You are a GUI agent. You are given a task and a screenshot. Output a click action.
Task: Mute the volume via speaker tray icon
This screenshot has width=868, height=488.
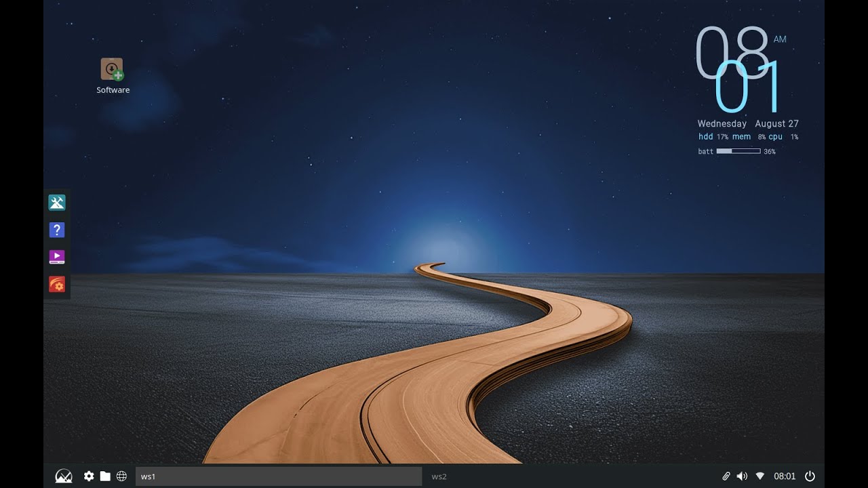[x=742, y=476]
